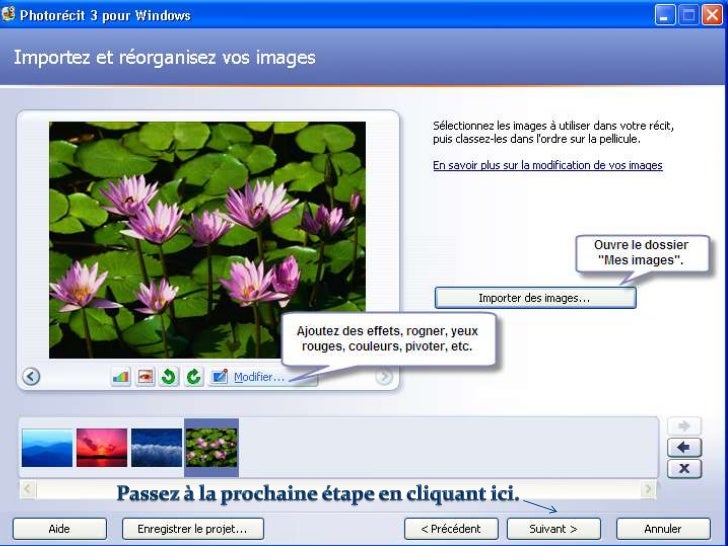Rotate the picture clockwise

[x=194, y=377]
